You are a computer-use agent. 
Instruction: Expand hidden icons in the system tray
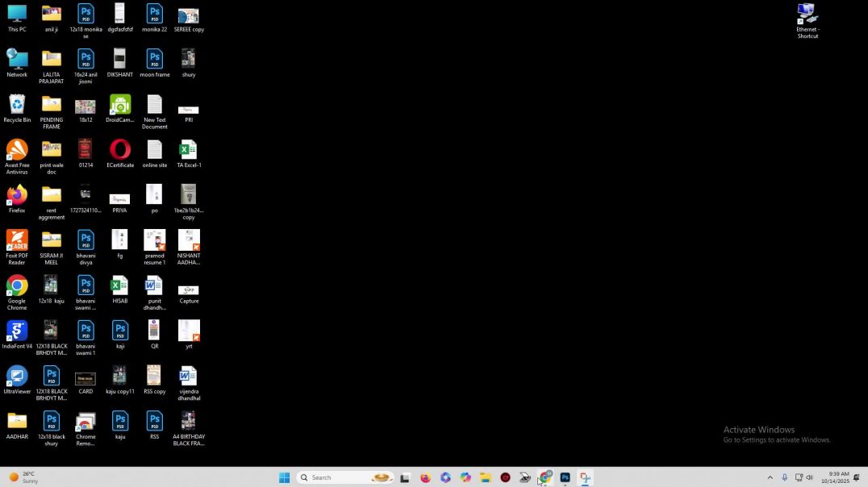coord(770,477)
